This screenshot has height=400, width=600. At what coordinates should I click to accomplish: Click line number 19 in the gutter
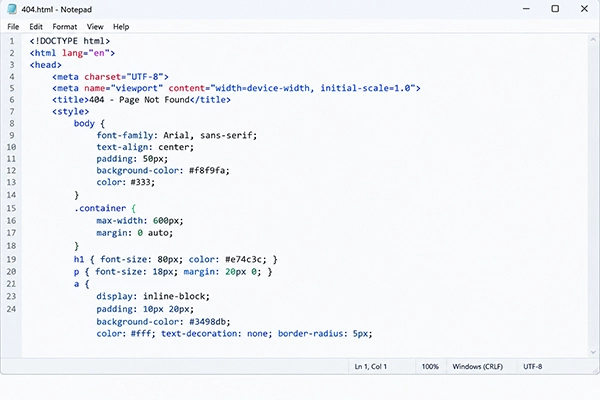pos(11,260)
